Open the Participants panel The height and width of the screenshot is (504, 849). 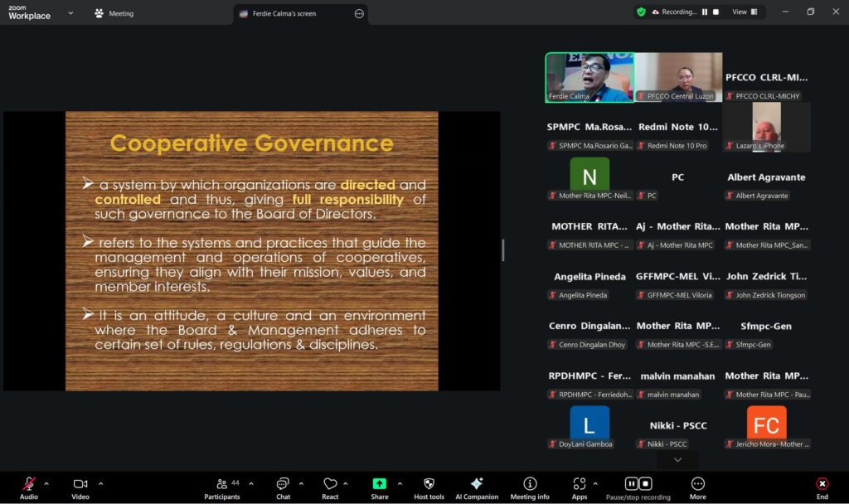(x=221, y=484)
